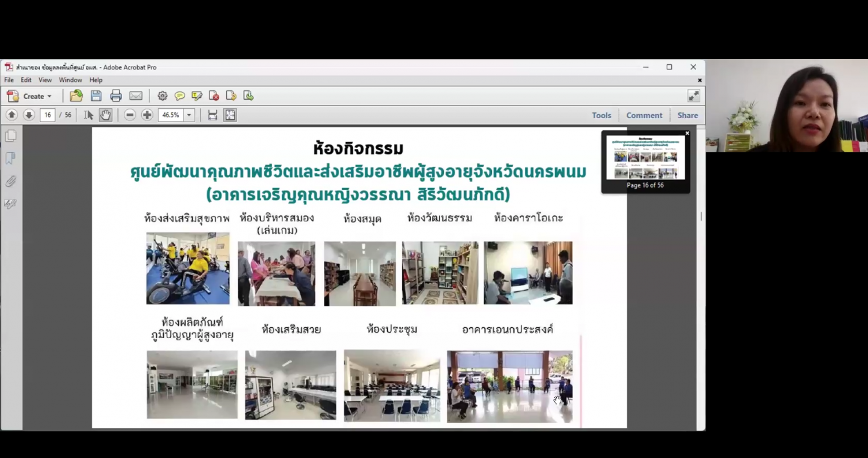Click the Rotate pages icon
This screenshot has height=458, width=868.
(231, 96)
